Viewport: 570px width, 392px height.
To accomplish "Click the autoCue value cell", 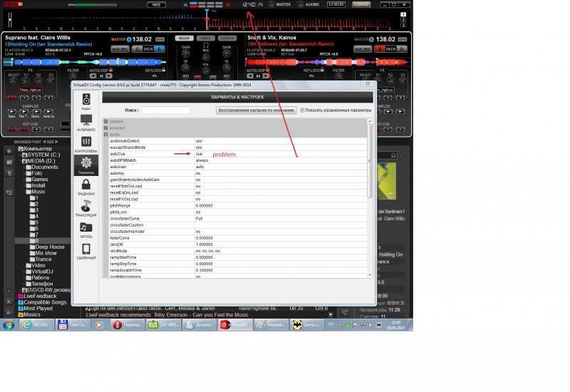I will click(x=281, y=154).
